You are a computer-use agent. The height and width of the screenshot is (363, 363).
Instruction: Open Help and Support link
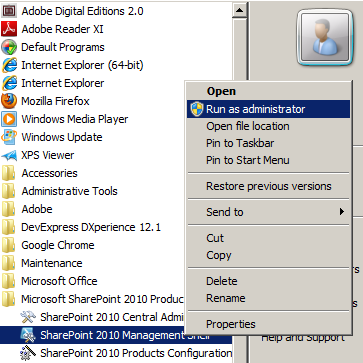point(303,338)
